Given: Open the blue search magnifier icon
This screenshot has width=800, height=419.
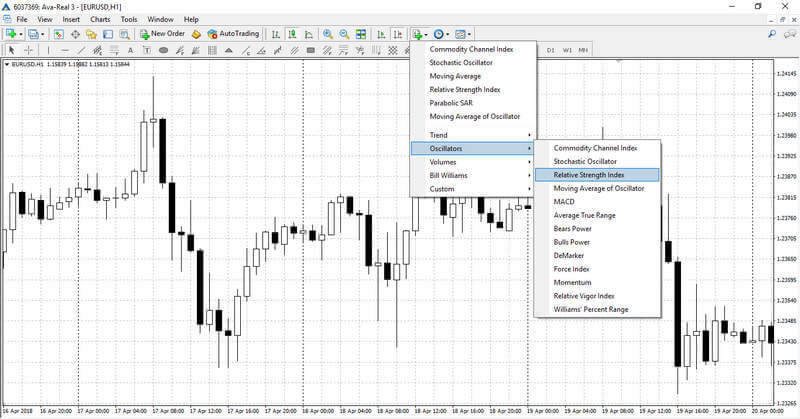Looking at the screenshot, I should 772,34.
